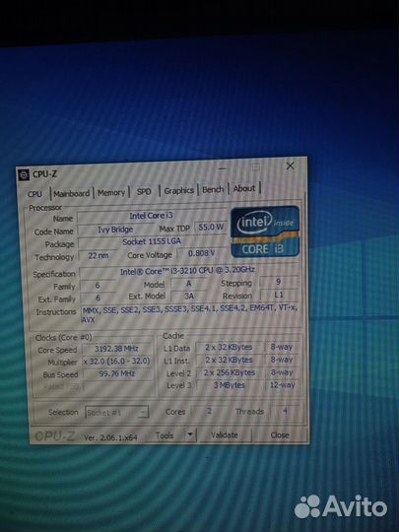Click the Core Speed value field
399x532 pixels.
116,349
